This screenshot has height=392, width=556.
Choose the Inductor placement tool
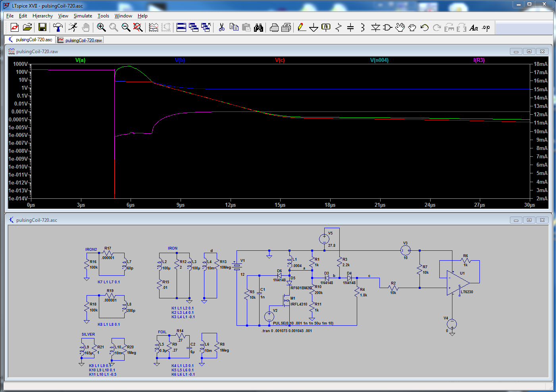363,27
